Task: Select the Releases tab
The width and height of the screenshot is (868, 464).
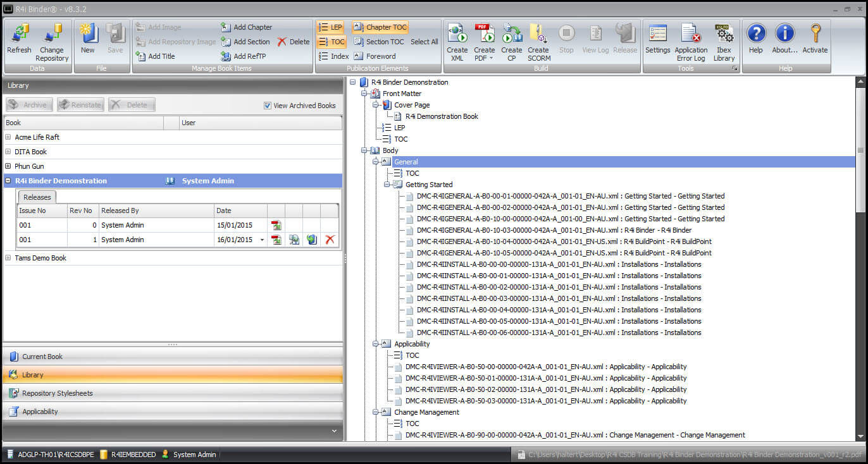Action: coord(37,197)
